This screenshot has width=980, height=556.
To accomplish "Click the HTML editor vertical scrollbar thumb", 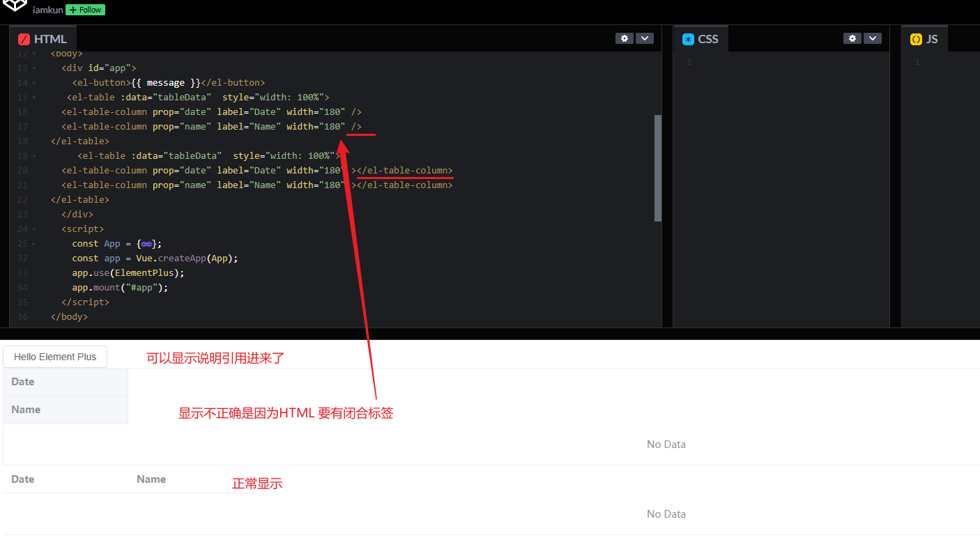I will point(657,168).
